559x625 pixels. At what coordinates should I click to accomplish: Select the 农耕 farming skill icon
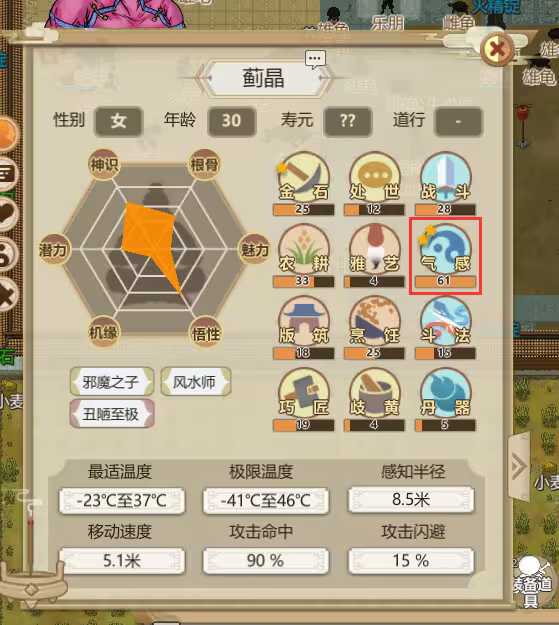[x=303, y=250]
